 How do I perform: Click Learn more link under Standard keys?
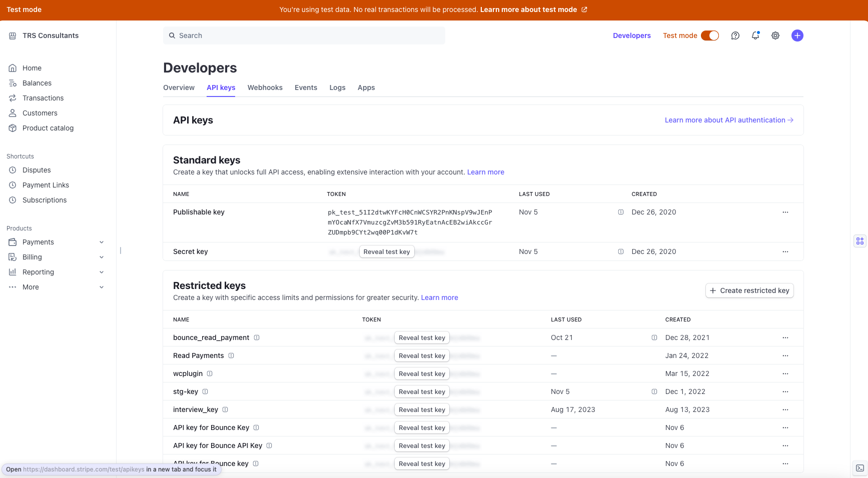[x=486, y=172]
